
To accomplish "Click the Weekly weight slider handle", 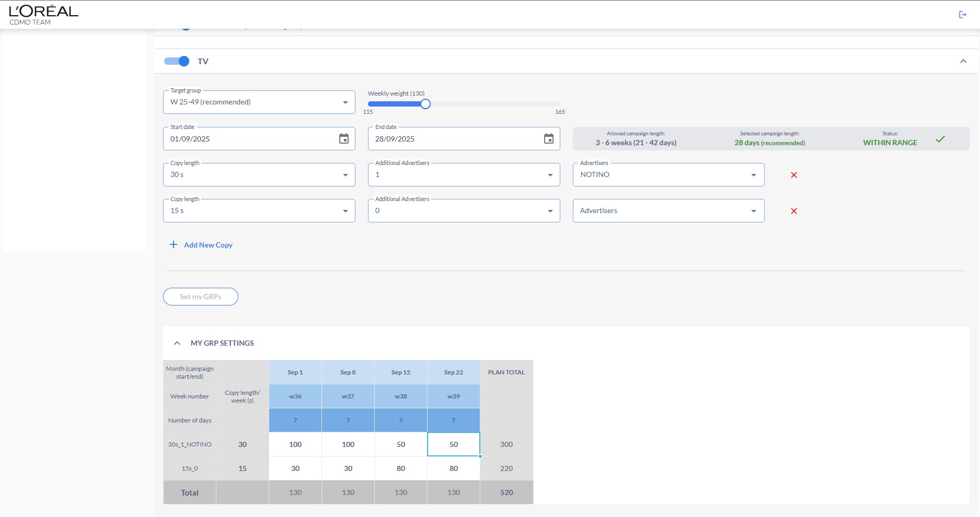I will (x=425, y=104).
